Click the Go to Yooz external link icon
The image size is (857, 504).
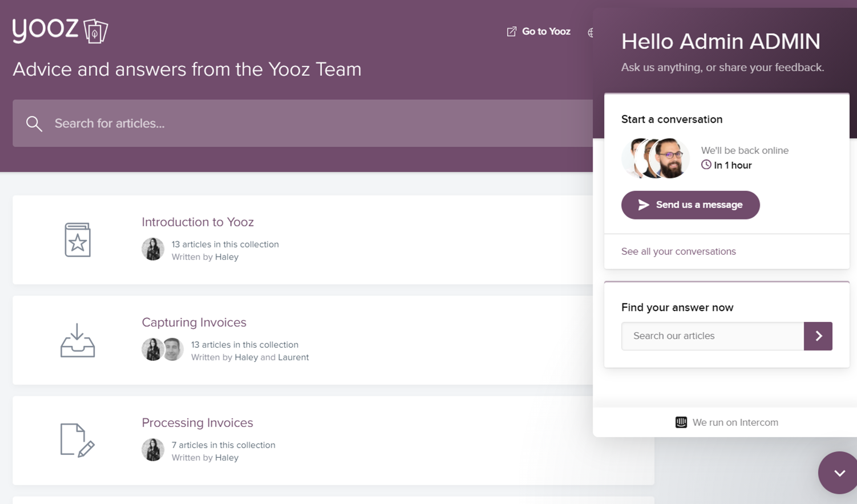[x=511, y=32]
